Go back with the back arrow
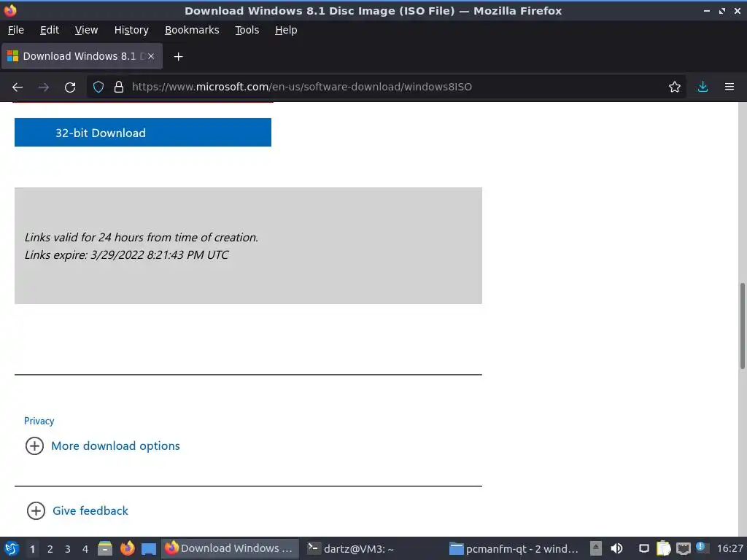Screen dimensions: 747x560 click(18, 87)
